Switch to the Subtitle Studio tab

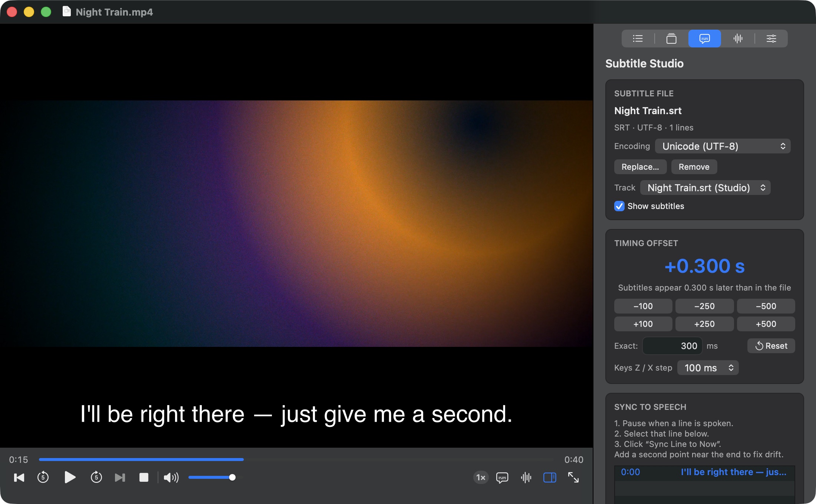click(x=705, y=39)
